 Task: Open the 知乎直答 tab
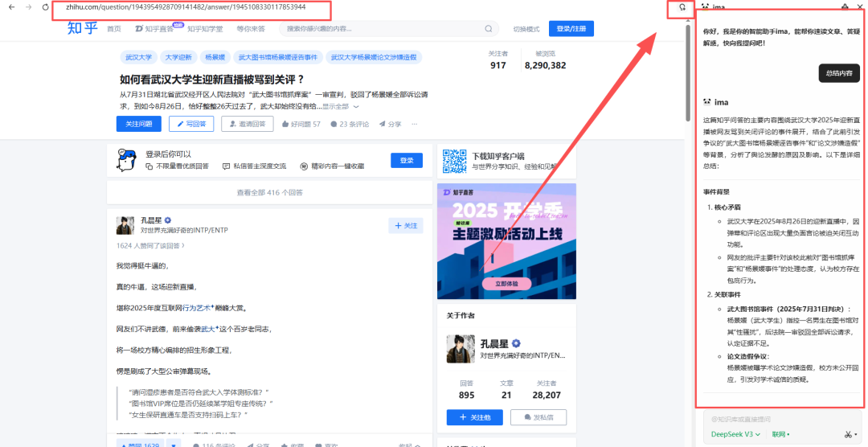tap(154, 29)
